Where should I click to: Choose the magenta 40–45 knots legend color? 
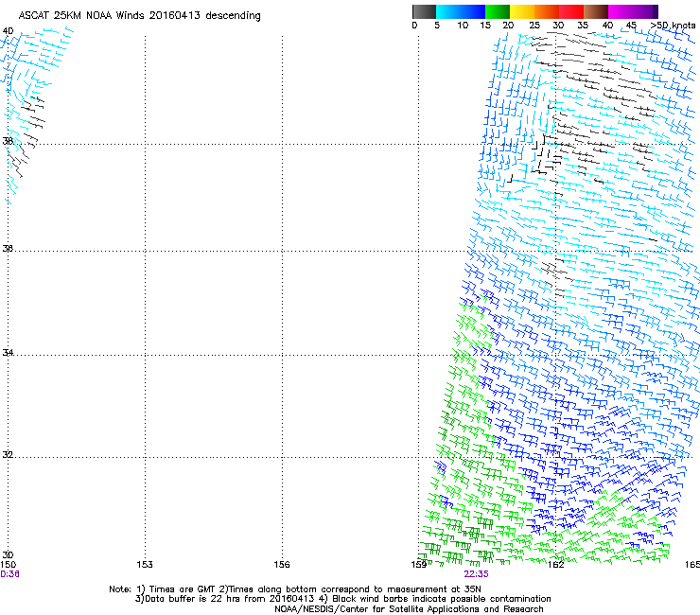click(x=621, y=11)
